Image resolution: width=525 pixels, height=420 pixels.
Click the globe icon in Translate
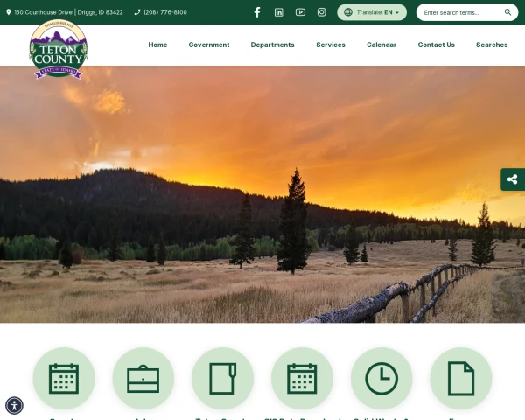click(348, 12)
